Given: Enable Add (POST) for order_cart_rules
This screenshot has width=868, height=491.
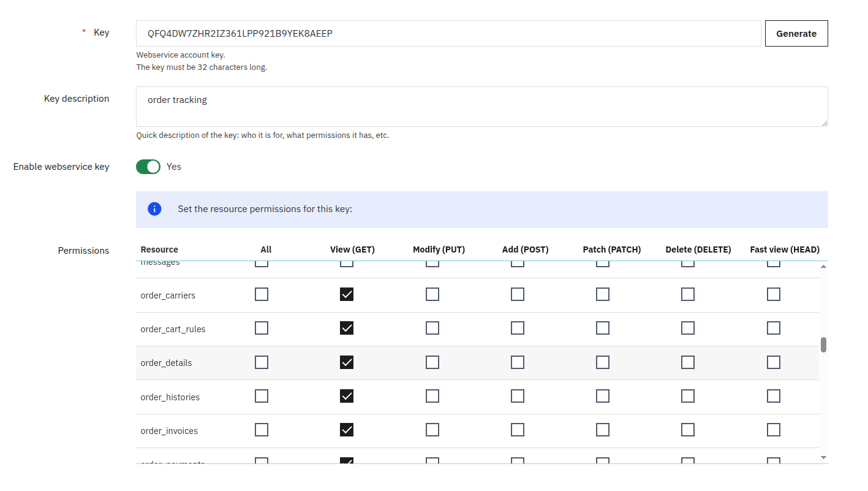Looking at the screenshot, I should 518,329.
